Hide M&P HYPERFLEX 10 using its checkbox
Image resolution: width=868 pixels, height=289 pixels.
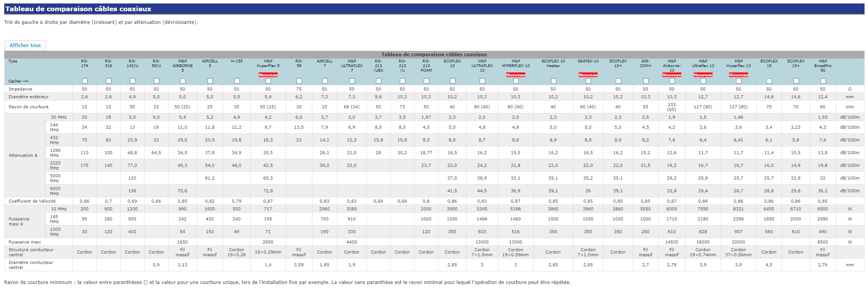tap(516, 81)
